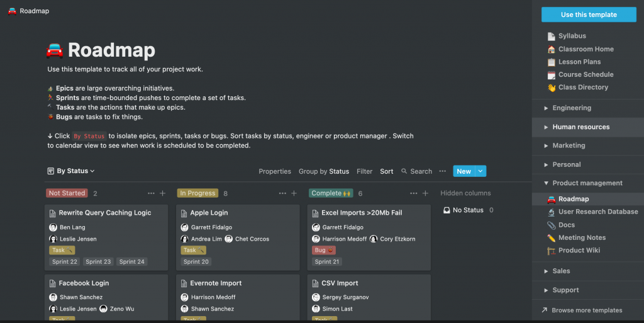
Task: Click the Product Wiki crane icon
Action: point(551,251)
